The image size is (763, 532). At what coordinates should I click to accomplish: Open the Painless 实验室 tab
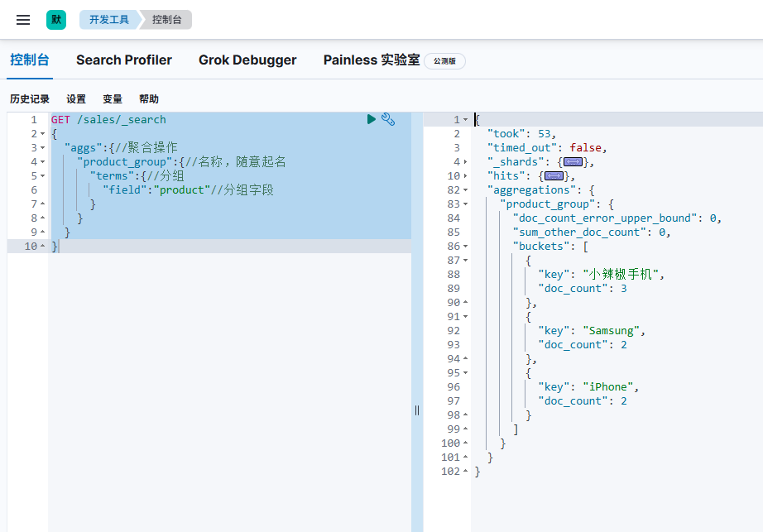pyautogui.click(x=371, y=60)
